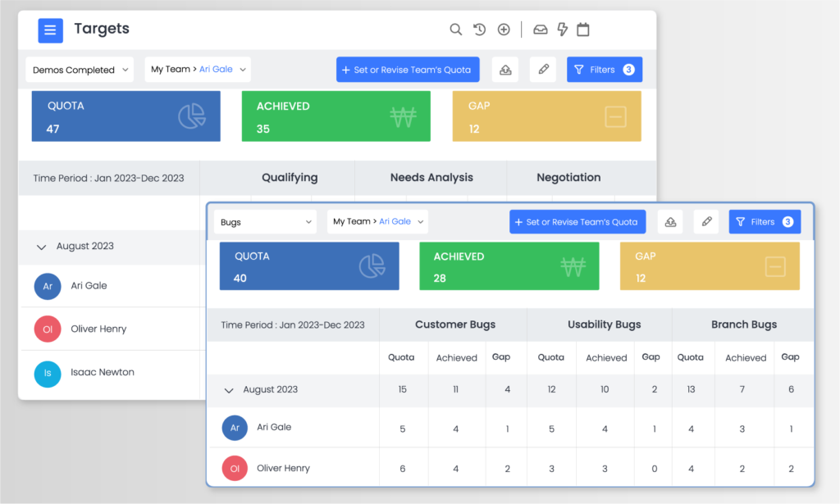Open the recent history clock icon
840x504 pixels.
(479, 30)
